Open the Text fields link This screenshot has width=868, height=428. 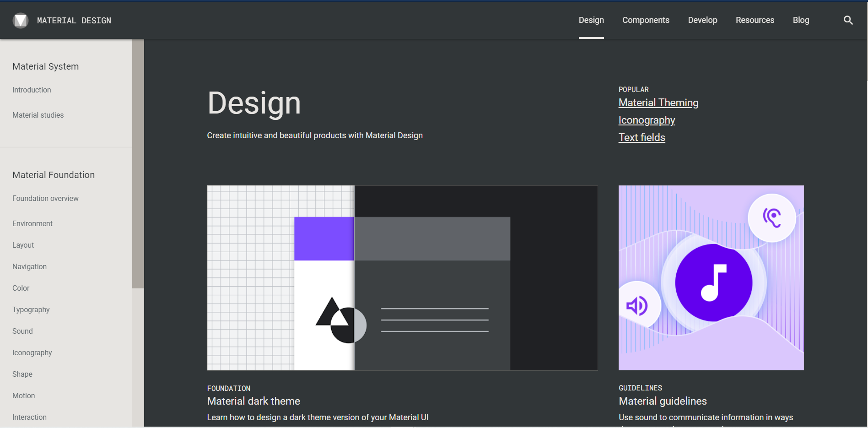(x=642, y=137)
